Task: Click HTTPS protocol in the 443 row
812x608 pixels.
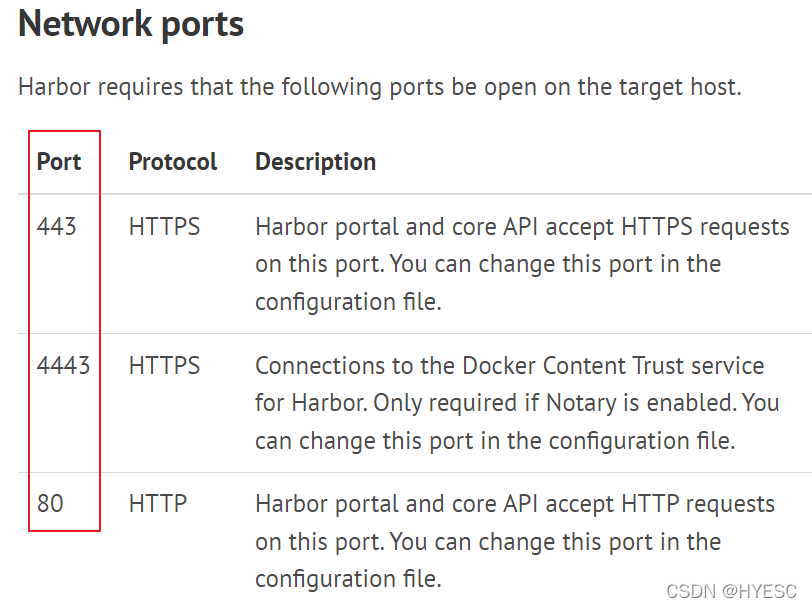Action: [x=164, y=227]
